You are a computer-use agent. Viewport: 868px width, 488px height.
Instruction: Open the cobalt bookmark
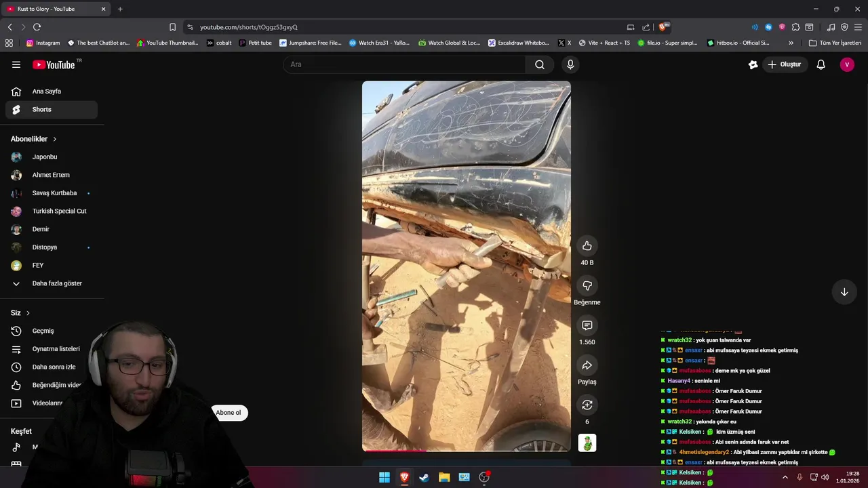pos(218,43)
